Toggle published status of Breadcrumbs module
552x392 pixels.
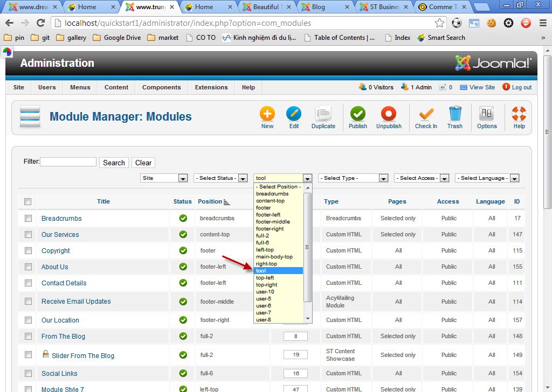183,218
